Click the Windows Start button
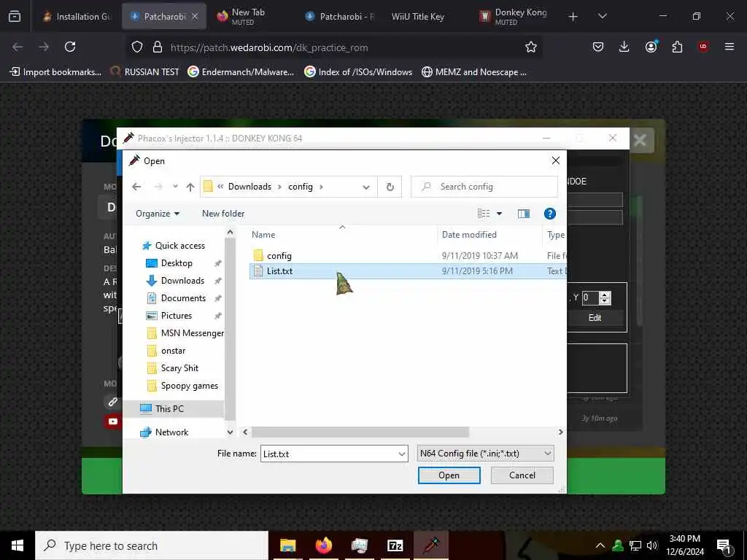 click(18, 545)
